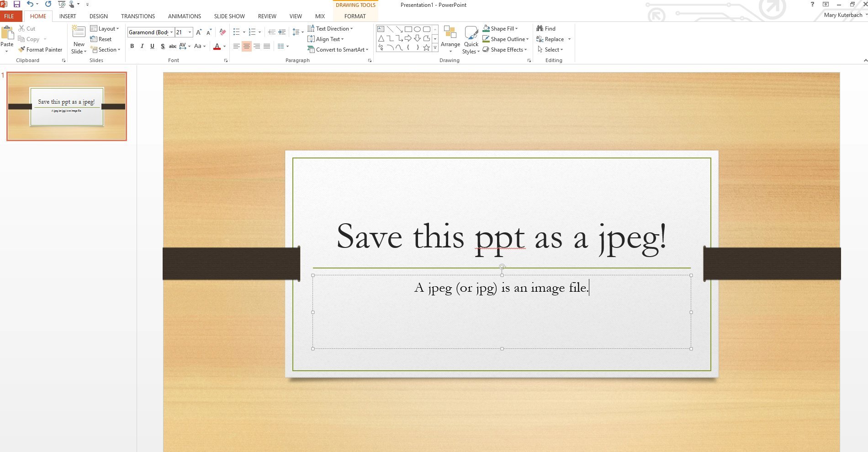868x452 pixels.
Task: Click the Save icon in quick access toolbar
Action: click(x=17, y=4)
